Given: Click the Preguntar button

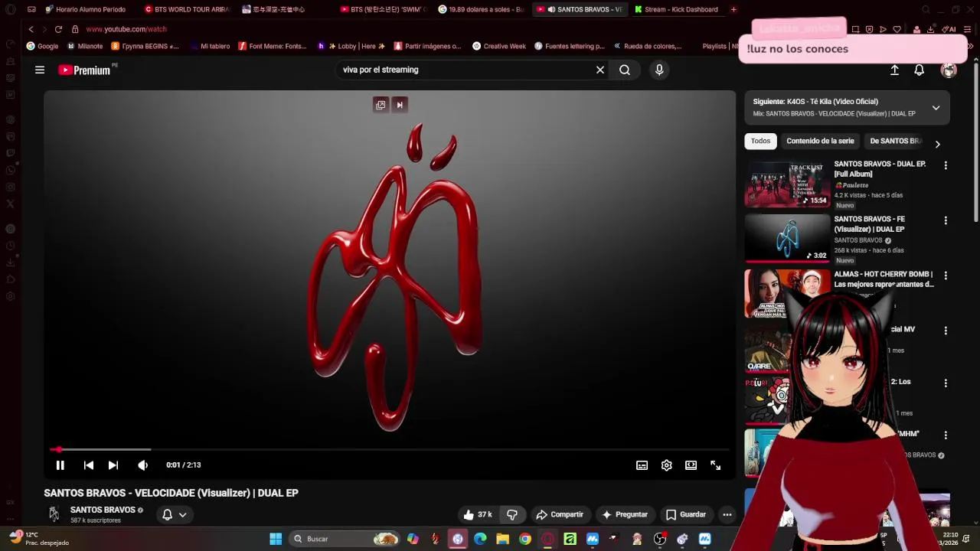Looking at the screenshot, I should pyautogui.click(x=625, y=514).
